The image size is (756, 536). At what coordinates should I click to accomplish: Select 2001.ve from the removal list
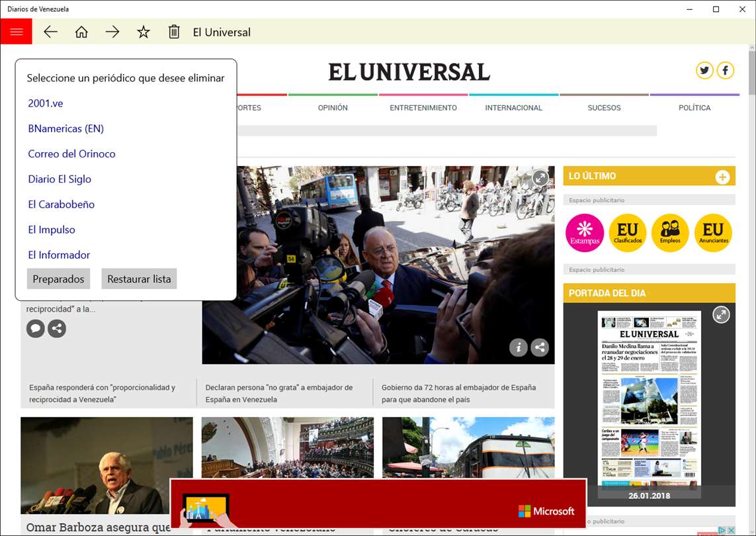(x=46, y=103)
